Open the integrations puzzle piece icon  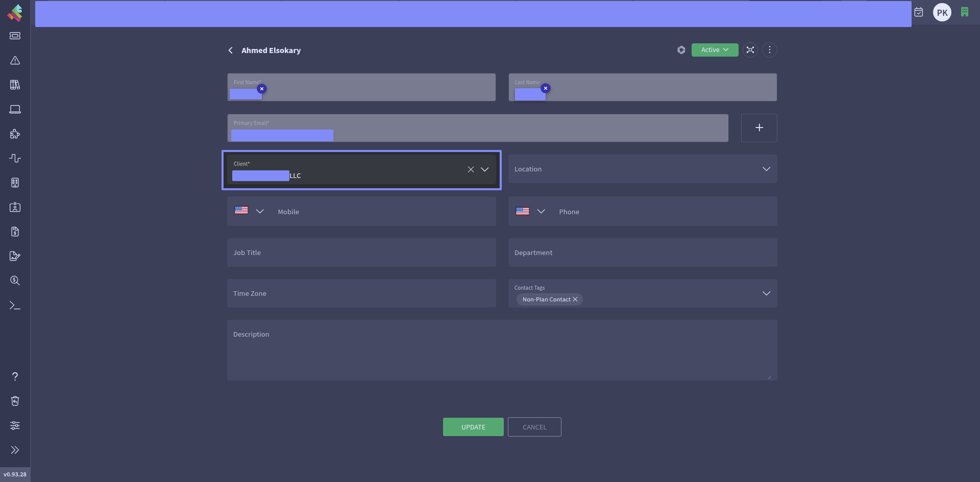tap(15, 134)
